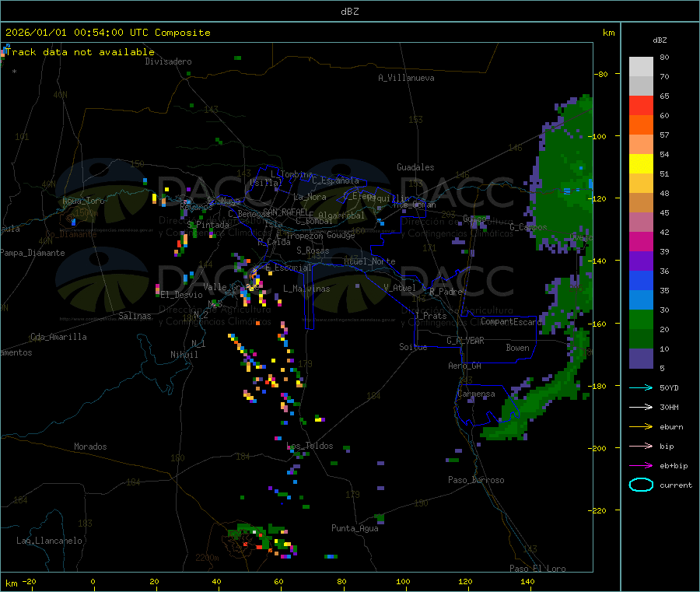Click the yellow eburn arrow icon
The height and width of the screenshot is (592, 700).
tap(641, 427)
